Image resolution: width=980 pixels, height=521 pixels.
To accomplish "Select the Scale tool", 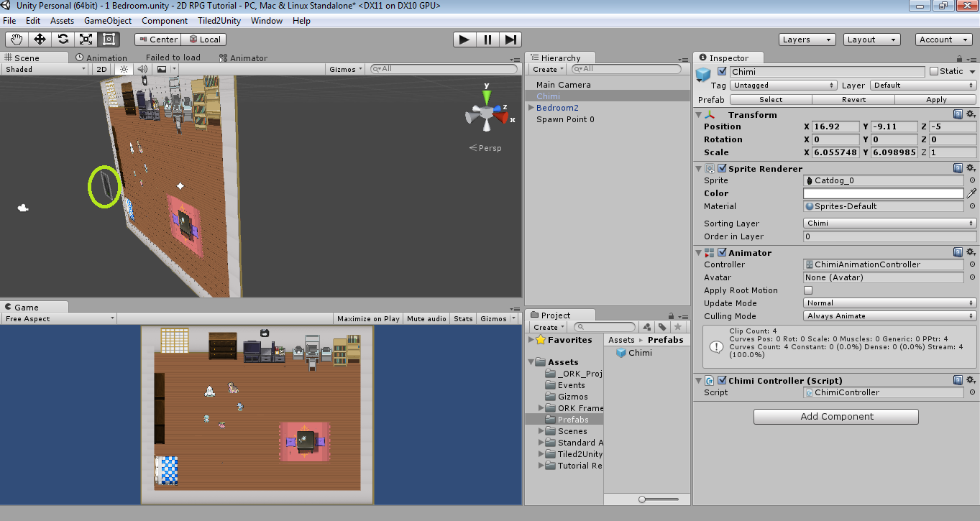I will pos(86,40).
